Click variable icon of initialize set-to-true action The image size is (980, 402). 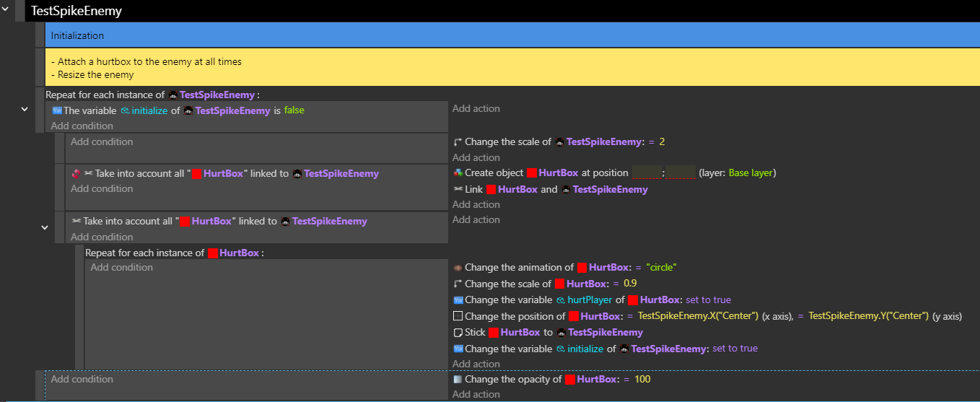(458, 349)
